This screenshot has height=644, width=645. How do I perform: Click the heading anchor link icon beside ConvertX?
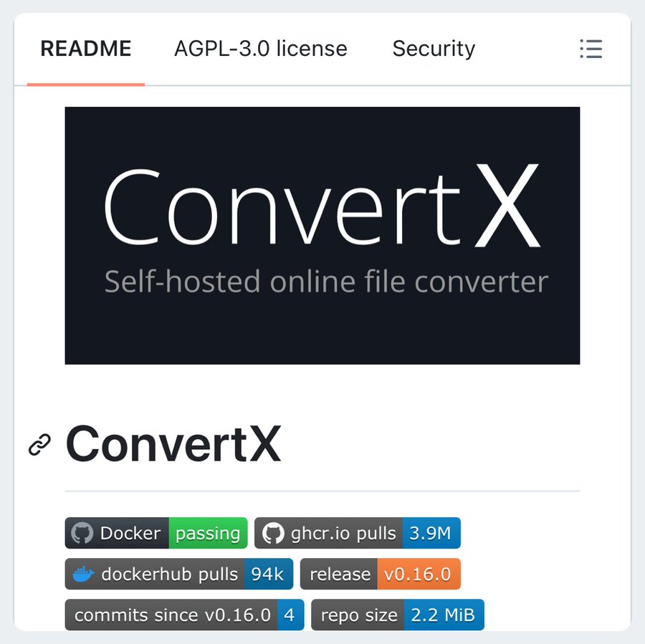pyautogui.click(x=40, y=445)
